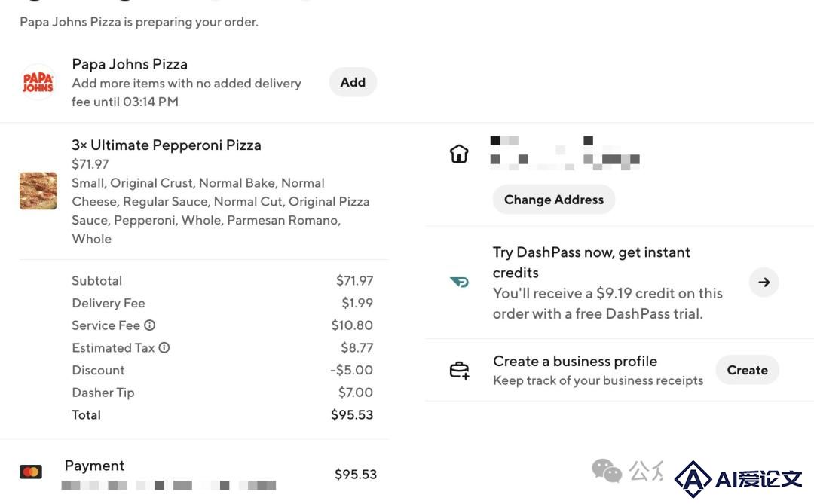Viewport: 814px width, 504px height.
Task: Add more items to Papa Johns order
Action: click(x=353, y=82)
